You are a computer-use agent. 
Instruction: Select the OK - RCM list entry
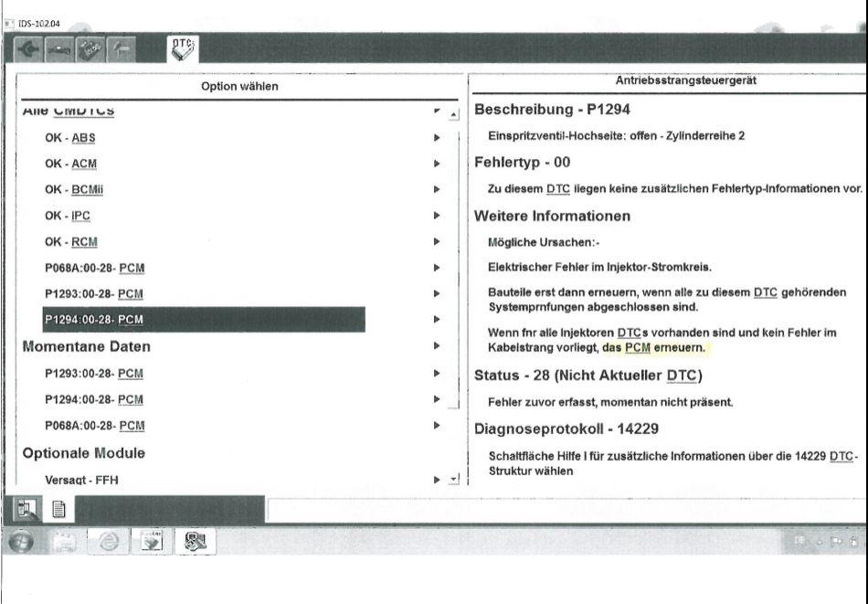pyautogui.click(x=71, y=242)
